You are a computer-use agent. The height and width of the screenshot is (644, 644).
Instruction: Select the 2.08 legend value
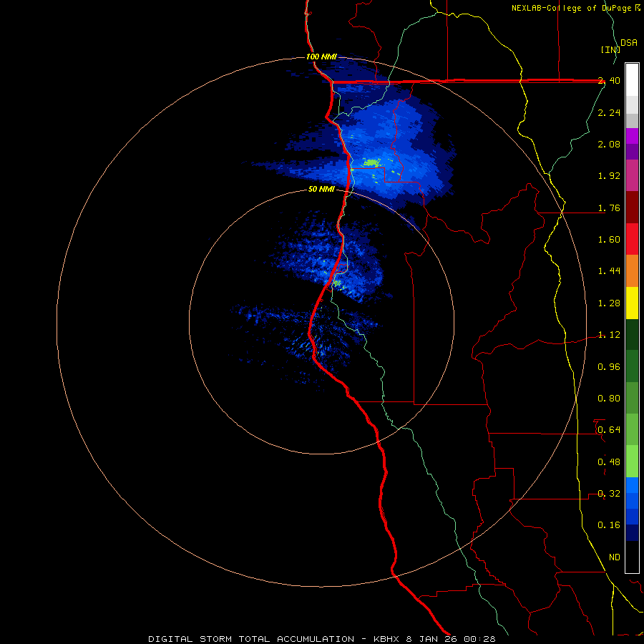point(609,144)
